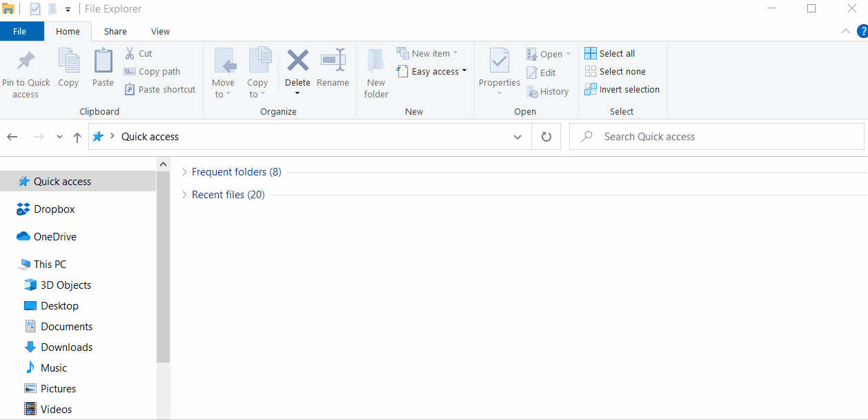Open the Dropbox sidebar entry

coord(55,209)
